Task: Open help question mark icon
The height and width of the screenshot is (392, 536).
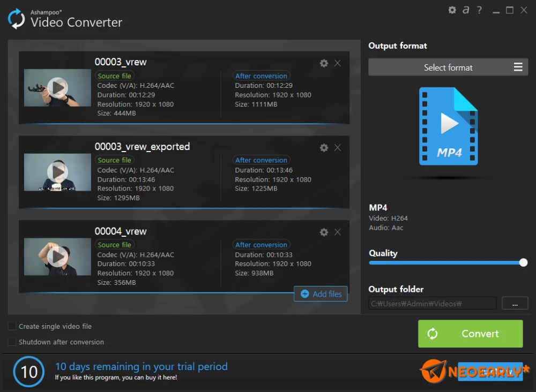Action: (x=479, y=10)
